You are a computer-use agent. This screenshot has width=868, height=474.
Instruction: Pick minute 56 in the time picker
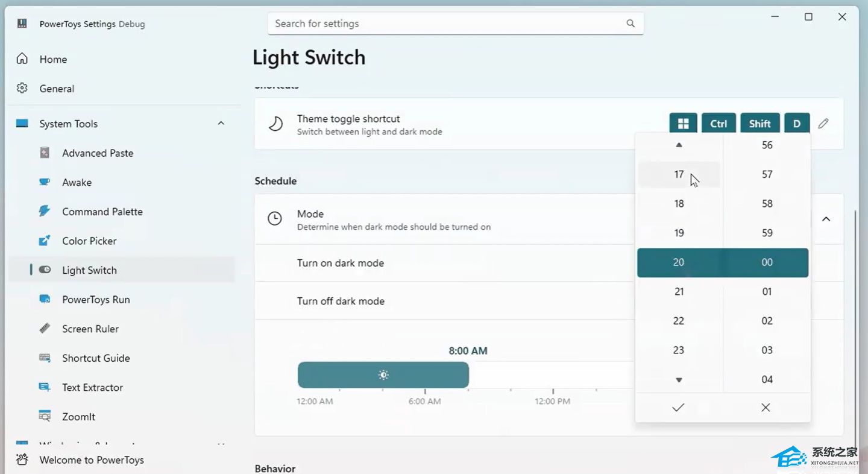tap(767, 145)
